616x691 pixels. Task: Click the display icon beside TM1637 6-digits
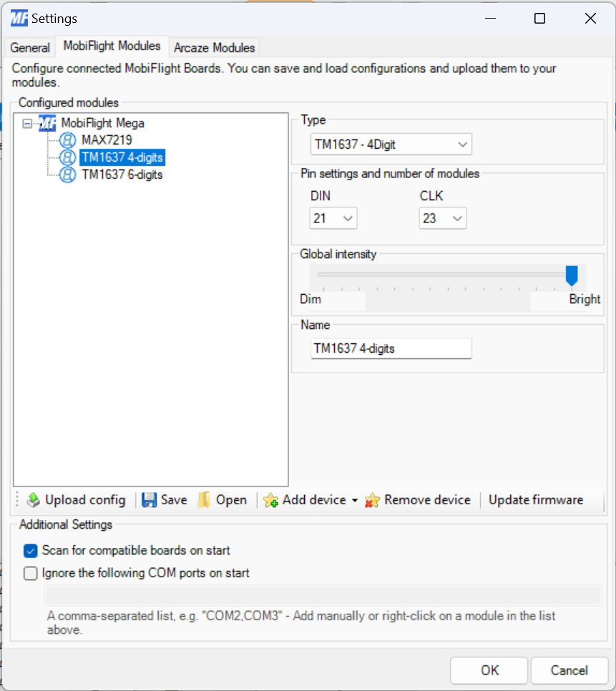[67, 175]
